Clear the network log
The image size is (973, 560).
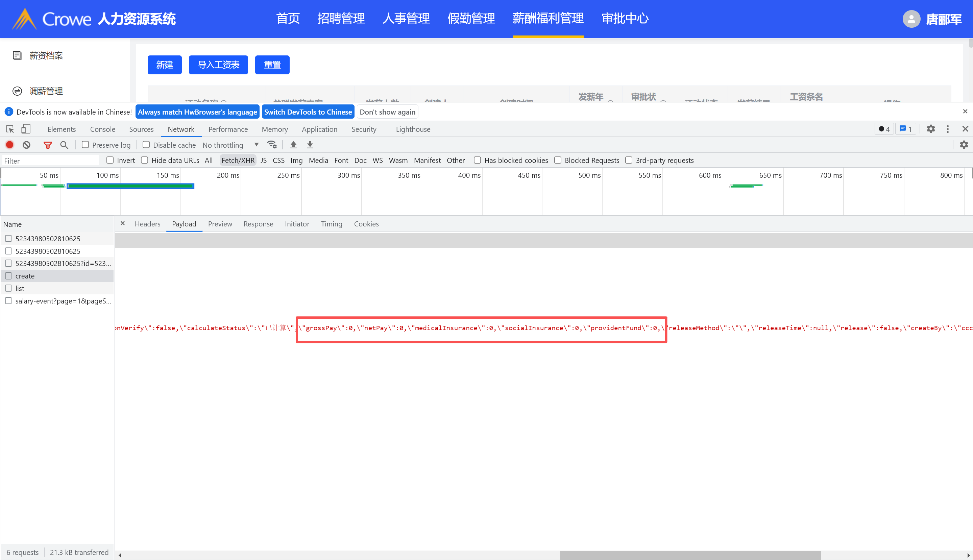pos(27,145)
